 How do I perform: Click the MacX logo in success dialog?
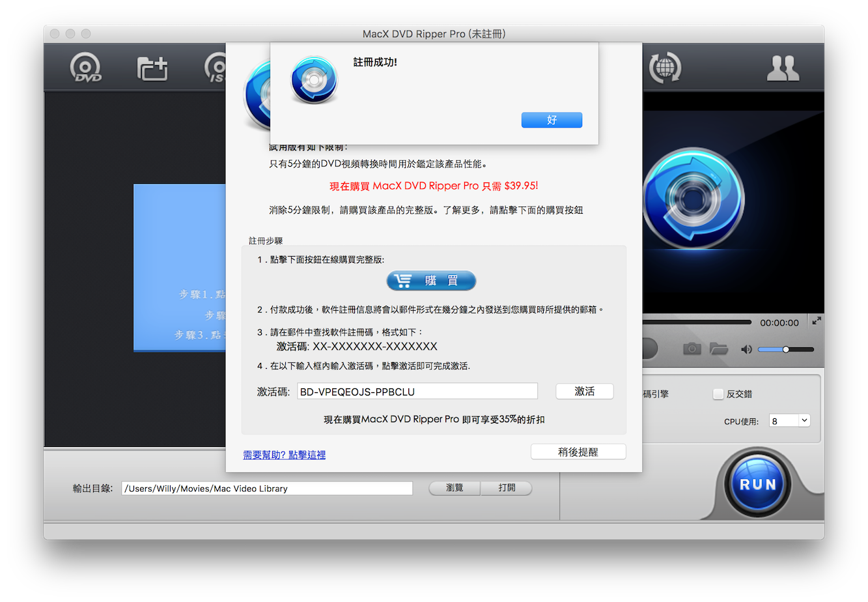[x=314, y=80]
